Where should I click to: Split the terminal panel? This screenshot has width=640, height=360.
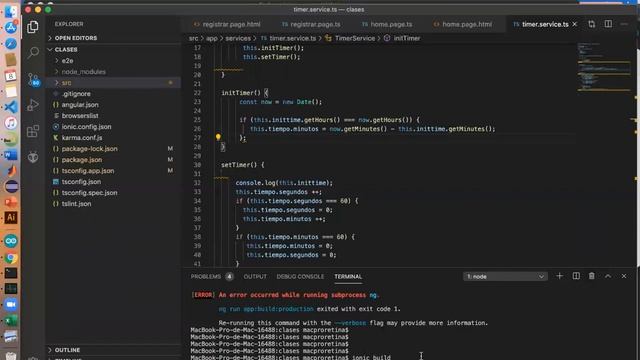pyautogui.click(x=576, y=276)
